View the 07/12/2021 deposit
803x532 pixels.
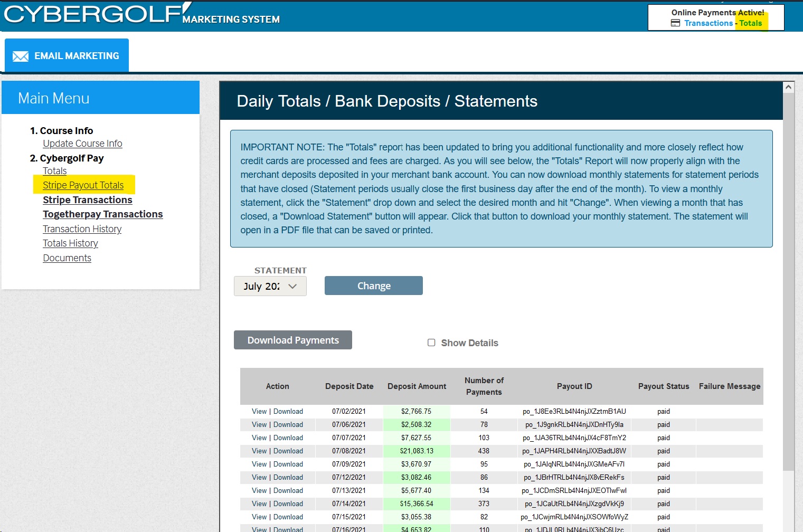pos(259,477)
